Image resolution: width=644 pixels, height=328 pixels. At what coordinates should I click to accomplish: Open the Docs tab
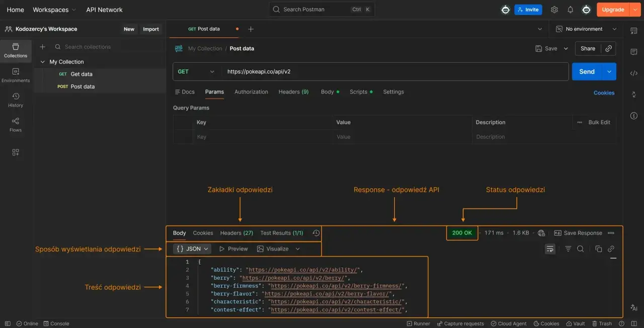click(185, 92)
